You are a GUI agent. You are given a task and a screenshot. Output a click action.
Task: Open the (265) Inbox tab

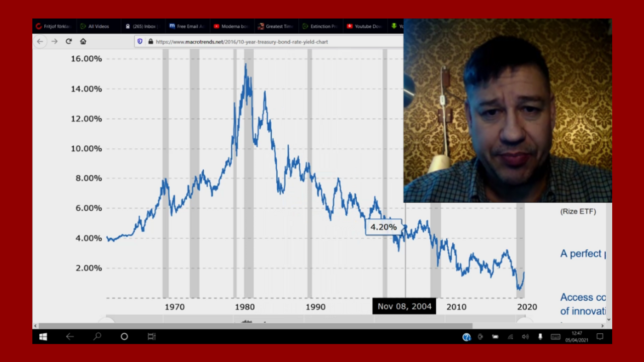click(x=142, y=26)
